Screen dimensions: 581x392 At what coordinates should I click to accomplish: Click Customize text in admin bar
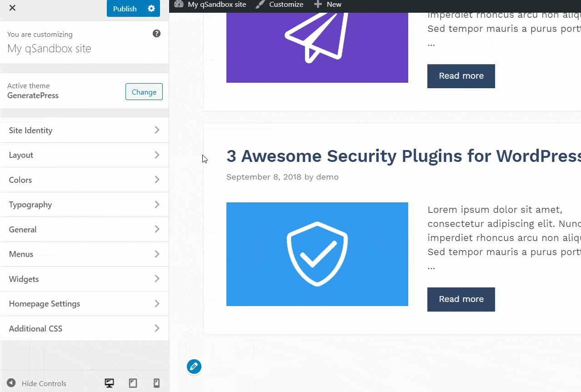286,5
